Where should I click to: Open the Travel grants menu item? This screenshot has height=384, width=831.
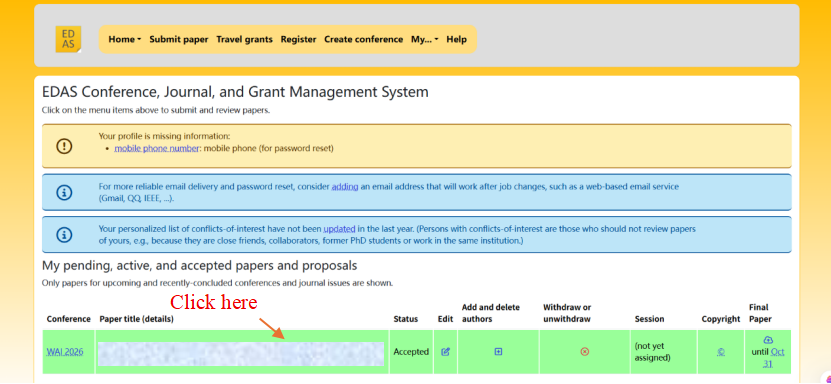tap(244, 39)
